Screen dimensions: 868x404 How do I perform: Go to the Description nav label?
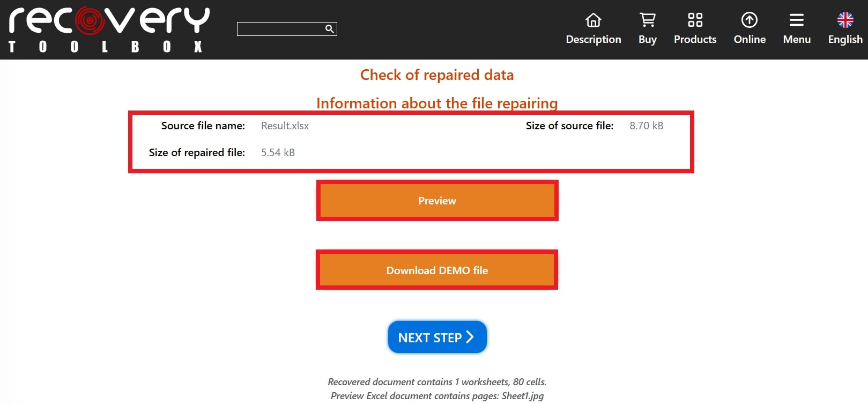[593, 39]
